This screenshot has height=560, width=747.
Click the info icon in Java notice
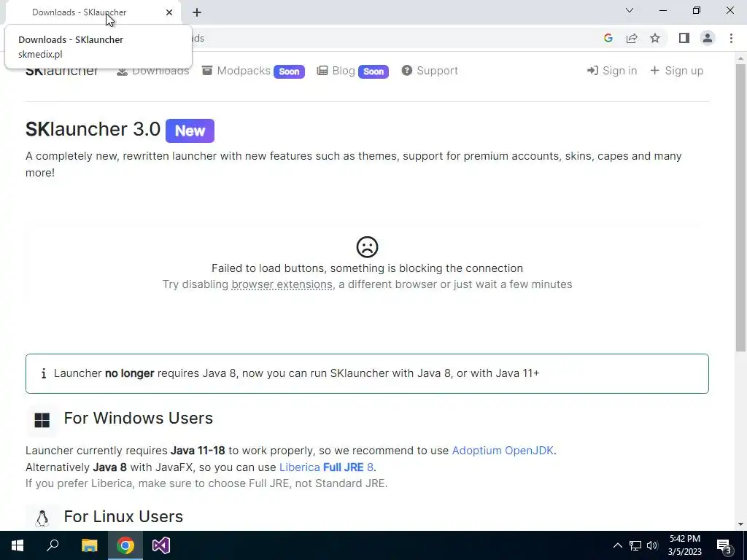(43, 373)
